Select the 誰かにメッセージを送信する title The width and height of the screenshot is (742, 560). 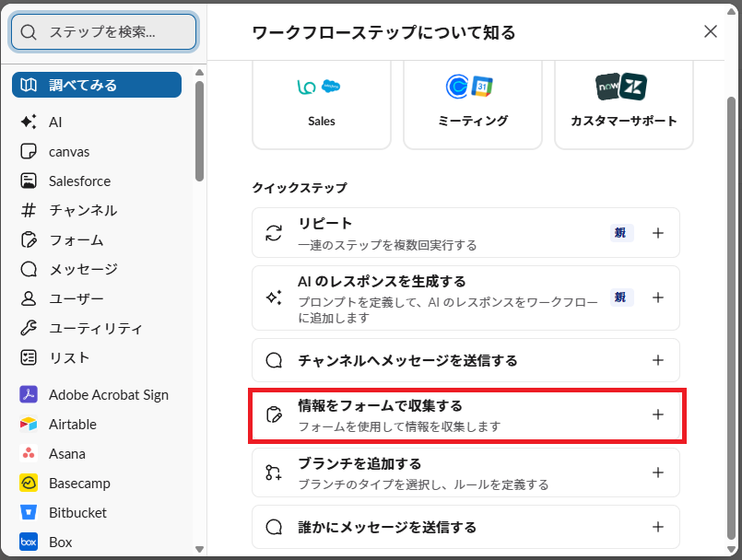[x=387, y=527]
